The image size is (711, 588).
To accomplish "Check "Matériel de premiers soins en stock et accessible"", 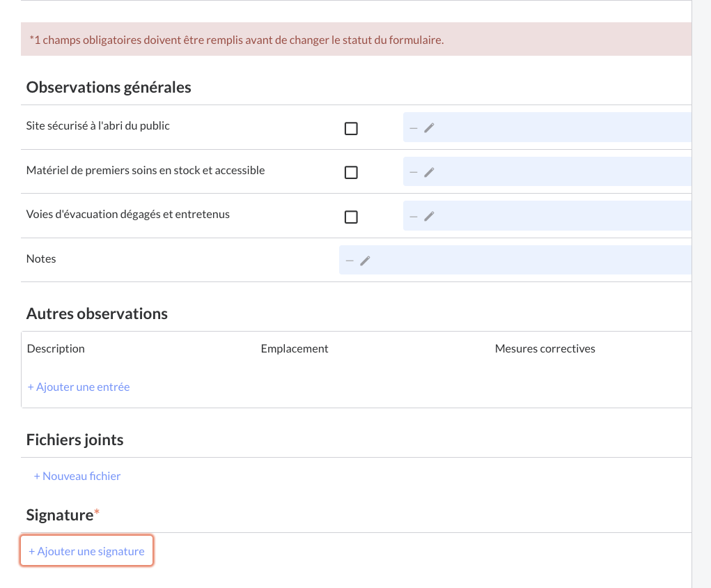I will (351, 172).
